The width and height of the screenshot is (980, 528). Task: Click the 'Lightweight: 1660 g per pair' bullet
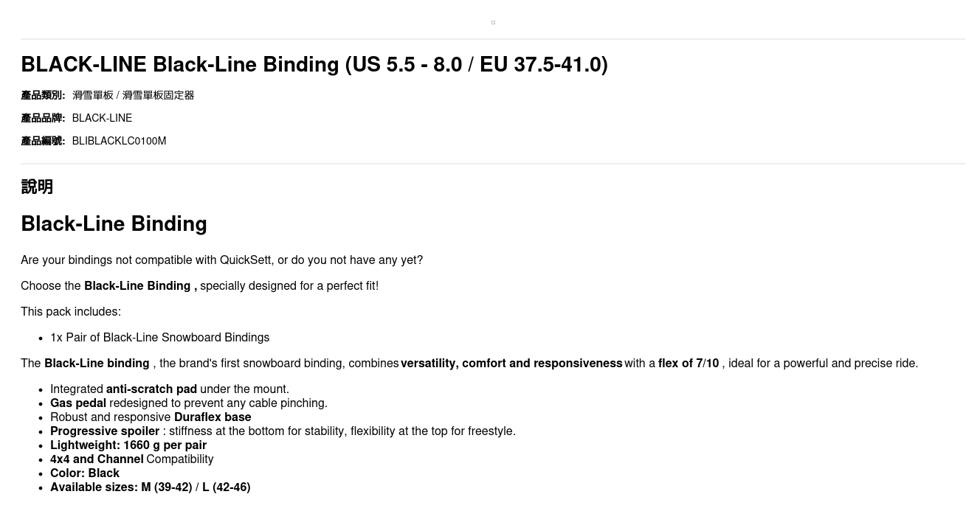tap(128, 445)
